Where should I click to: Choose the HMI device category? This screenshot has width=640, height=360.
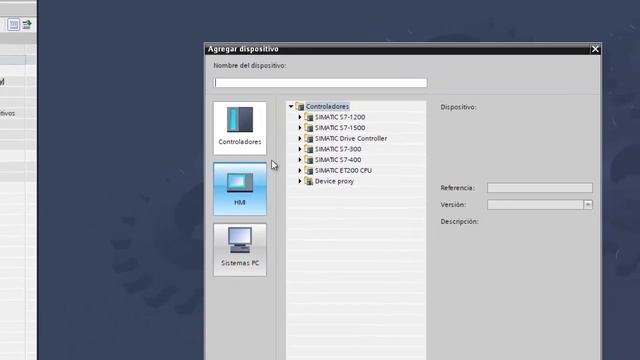[x=240, y=189]
